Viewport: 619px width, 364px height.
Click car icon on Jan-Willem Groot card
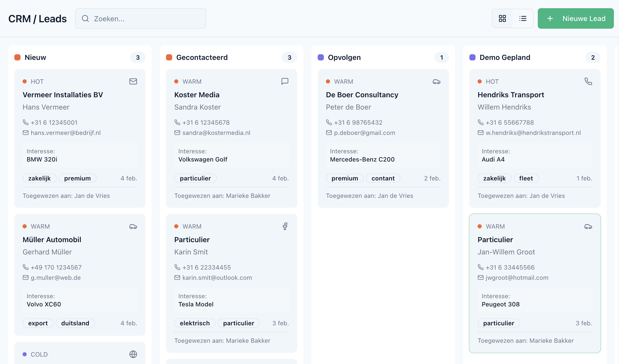[x=588, y=227]
